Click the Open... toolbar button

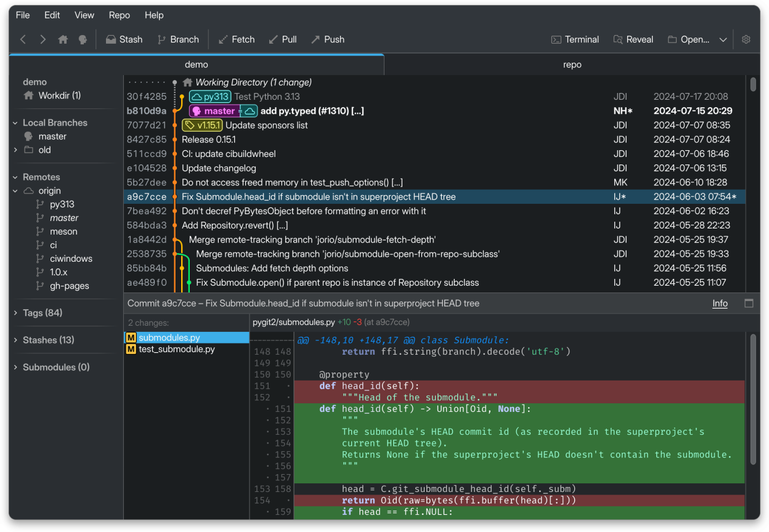689,39
